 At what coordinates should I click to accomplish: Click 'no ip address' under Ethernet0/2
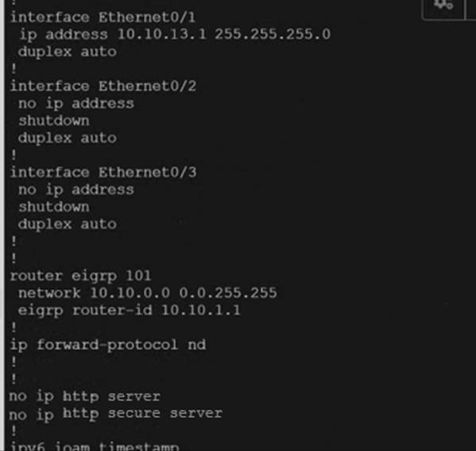point(76,103)
